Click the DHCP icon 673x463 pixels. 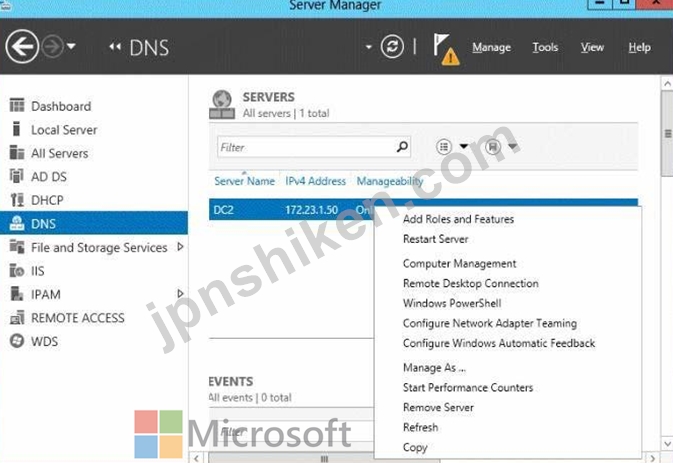click(17, 200)
